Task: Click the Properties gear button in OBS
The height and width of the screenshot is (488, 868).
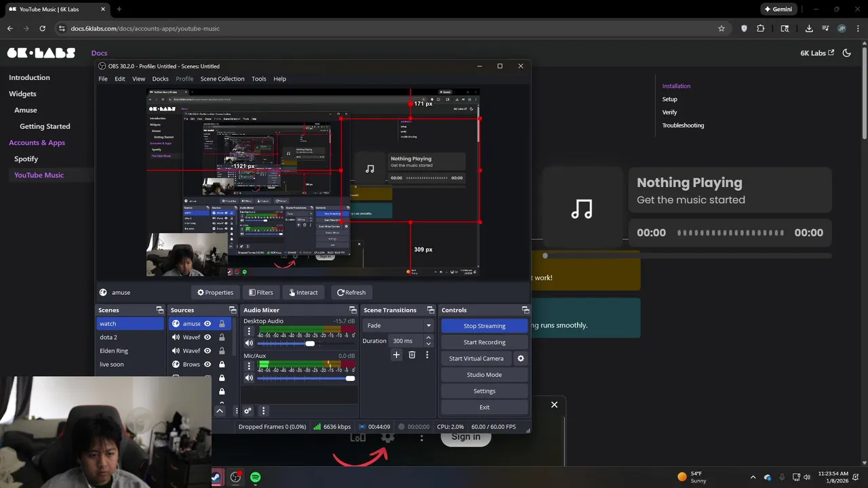Action: click(215, 292)
